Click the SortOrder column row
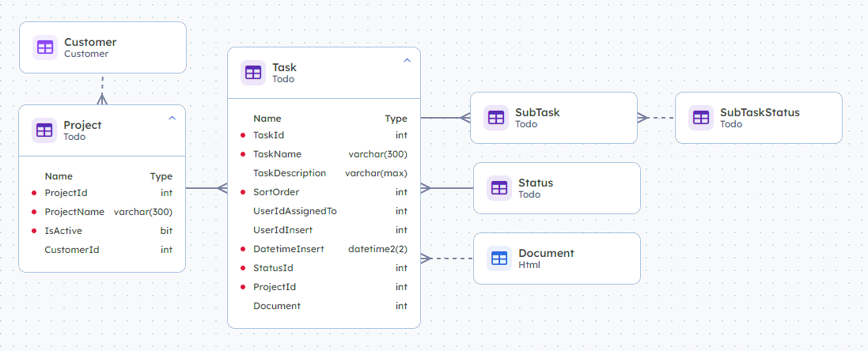868x351 pixels. (324, 192)
